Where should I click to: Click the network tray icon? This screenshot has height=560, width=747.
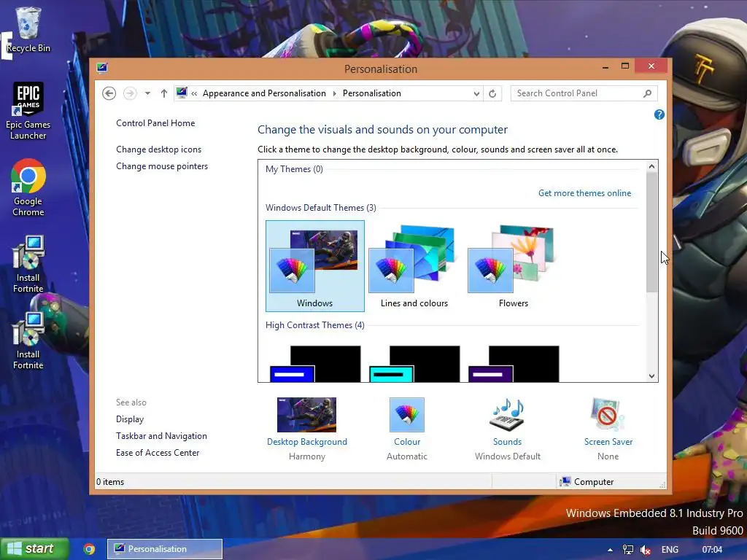(x=628, y=550)
